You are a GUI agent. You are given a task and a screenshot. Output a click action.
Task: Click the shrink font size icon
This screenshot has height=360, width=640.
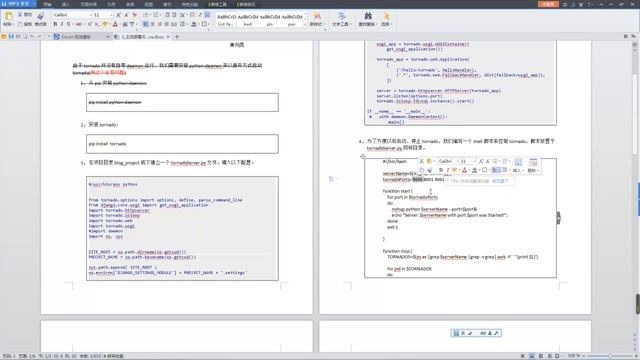127,15
